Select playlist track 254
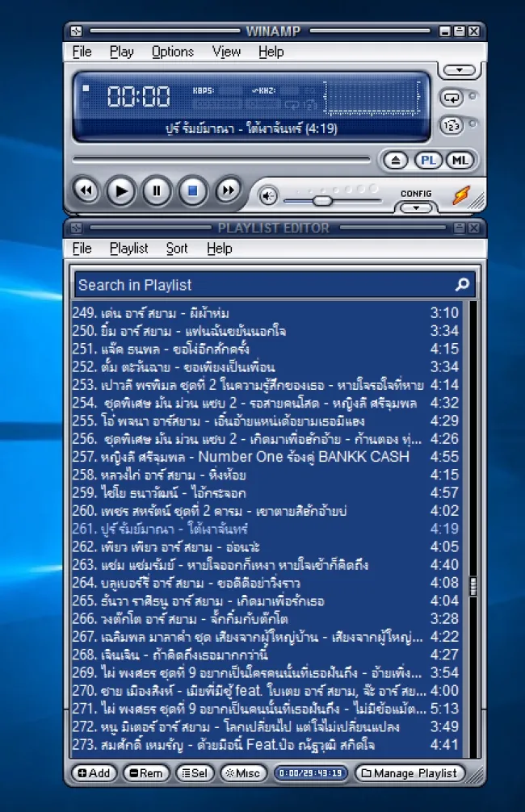525x812 pixels. [266, 403]
